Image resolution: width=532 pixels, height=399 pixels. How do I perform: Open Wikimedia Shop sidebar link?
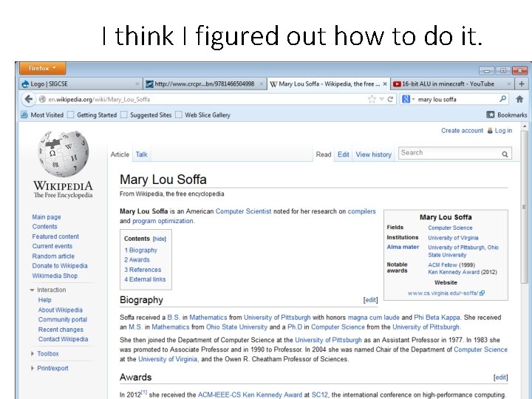point(55,276)
